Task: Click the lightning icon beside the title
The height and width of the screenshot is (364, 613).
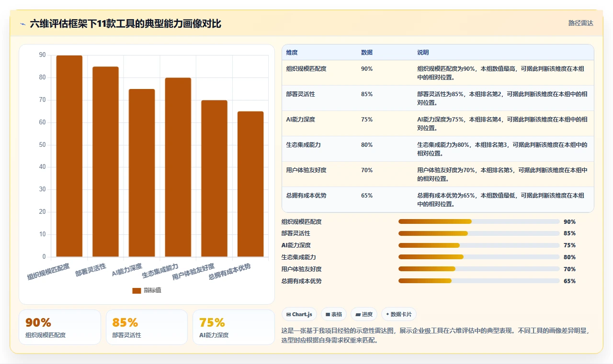Action: click(x=23, y=24)
